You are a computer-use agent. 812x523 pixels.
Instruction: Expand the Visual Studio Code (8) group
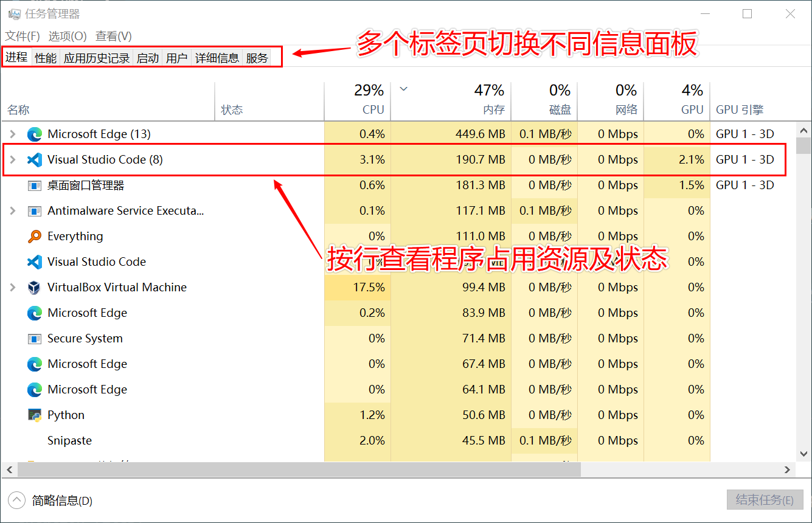point(13,159)
